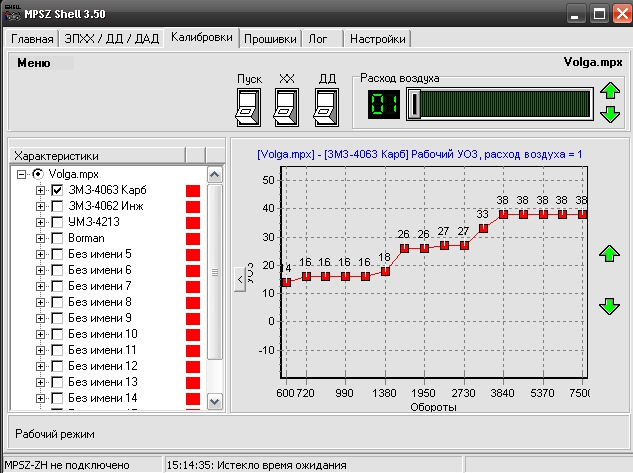Screen dimensions: 633x473
Task: Uncheck the ЗМЗ-4063 Карб checkbox
Action: 57,190
